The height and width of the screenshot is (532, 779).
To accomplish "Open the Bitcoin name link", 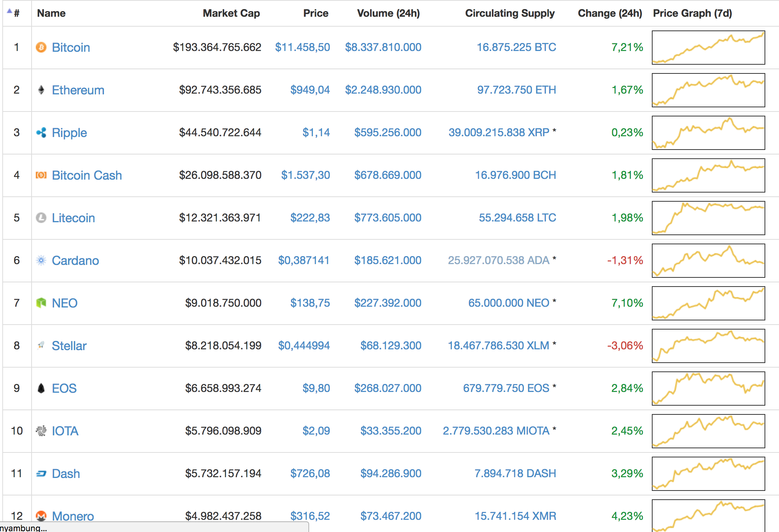I will tap(71, 48).
